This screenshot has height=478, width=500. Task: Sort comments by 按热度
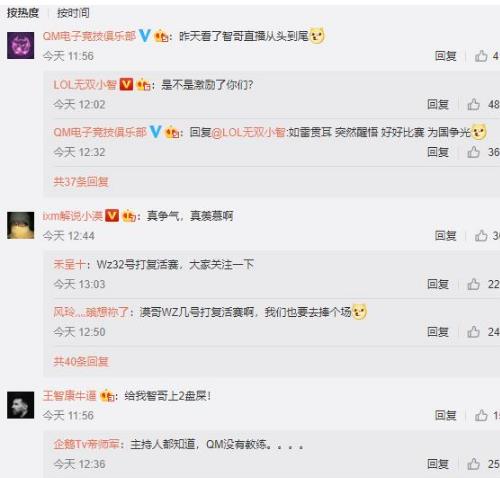(x=23, y=13)
